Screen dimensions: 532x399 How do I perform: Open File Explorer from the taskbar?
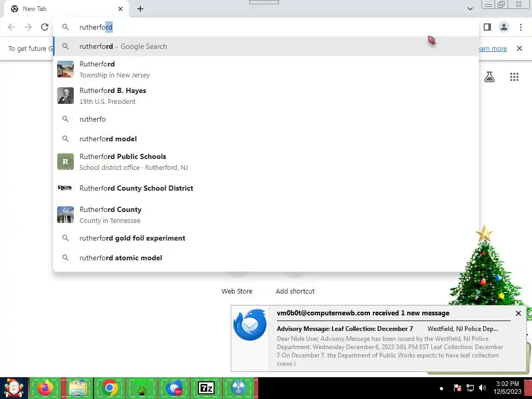click(x=78, y=388)
